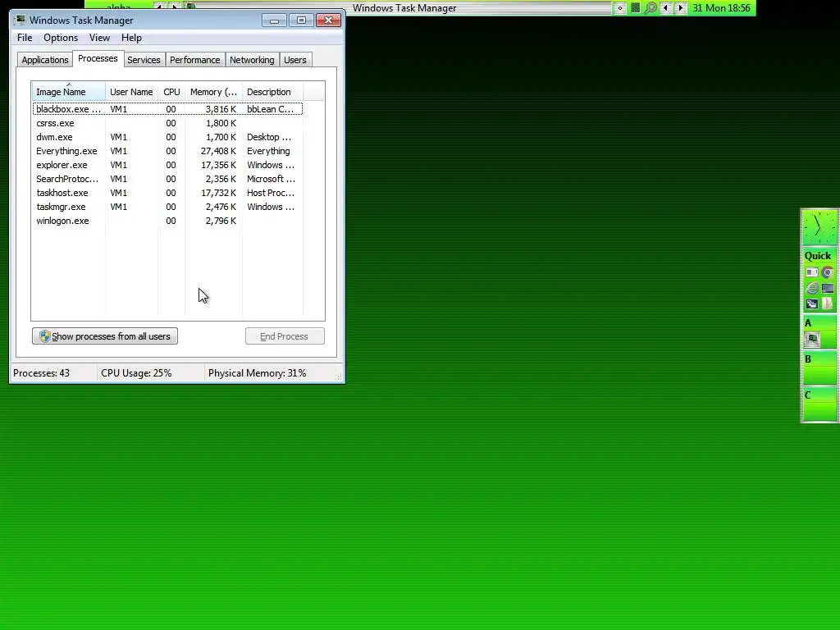The image size is (840, 630).
Task: Minimize the Task Manager window
Action: 274,21
